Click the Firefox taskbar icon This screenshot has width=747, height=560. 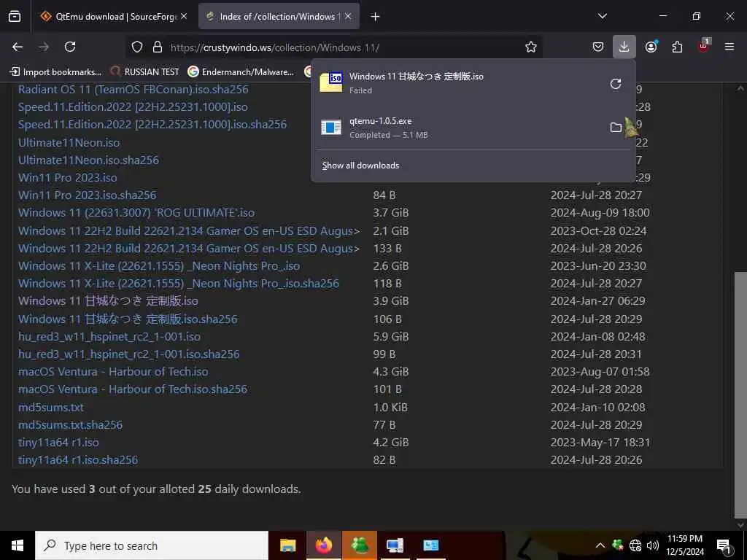pyautogui.click(x=323, y=545)
